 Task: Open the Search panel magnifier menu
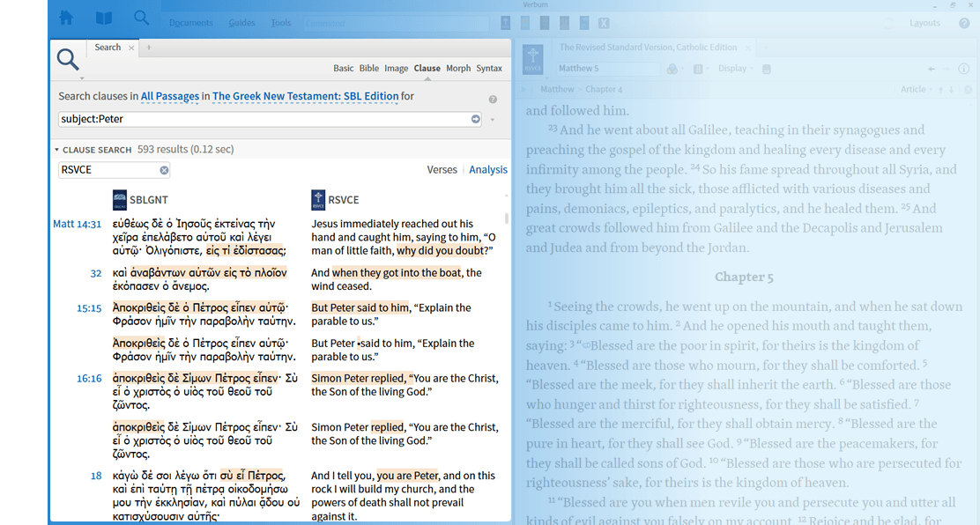[68, 62]
